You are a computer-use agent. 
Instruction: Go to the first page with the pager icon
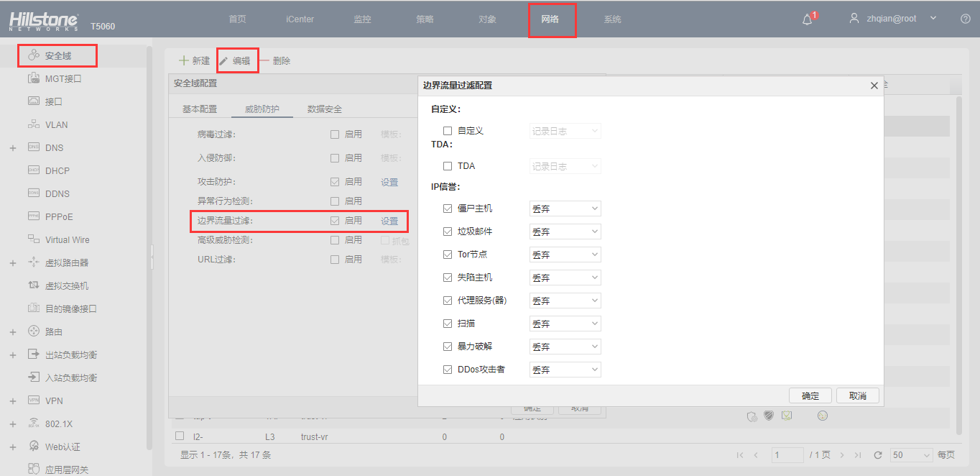click(740, 455)
